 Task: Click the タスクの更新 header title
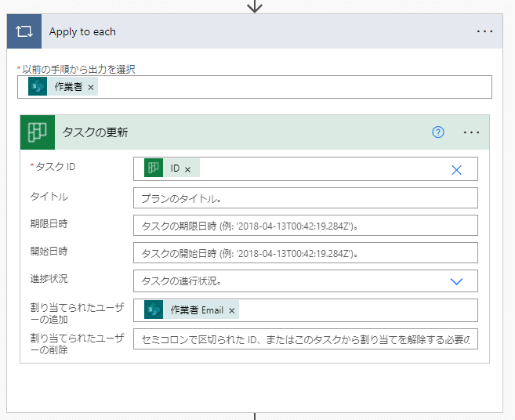[x=96, y=132]
